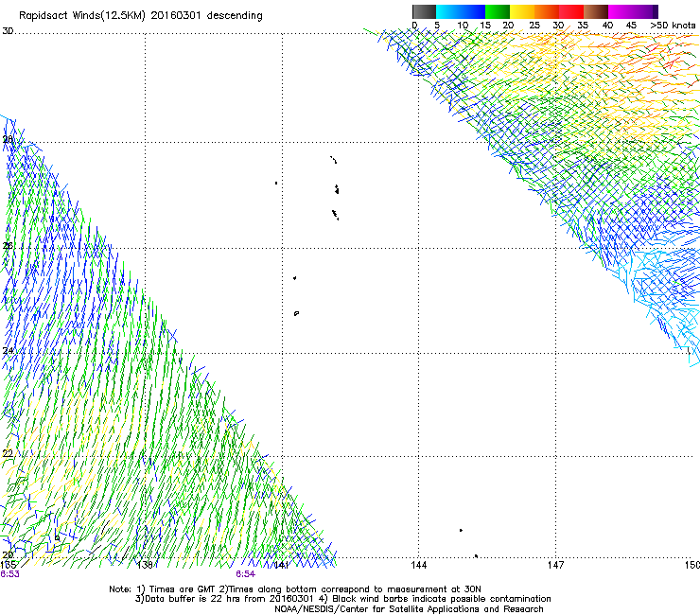Click the longitude label '138' on the bottom axis
Viewport: 700px width, 615px height.
145,565
